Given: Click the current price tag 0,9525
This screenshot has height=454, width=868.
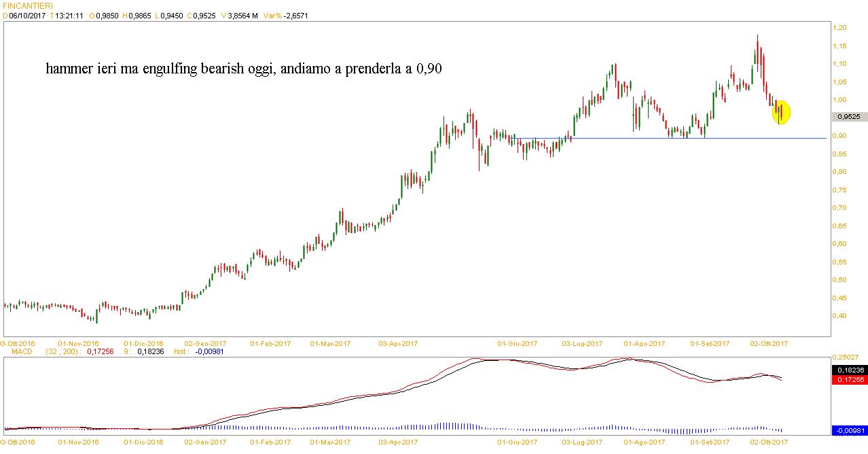Looking at the screenshot, I should 849,117.
